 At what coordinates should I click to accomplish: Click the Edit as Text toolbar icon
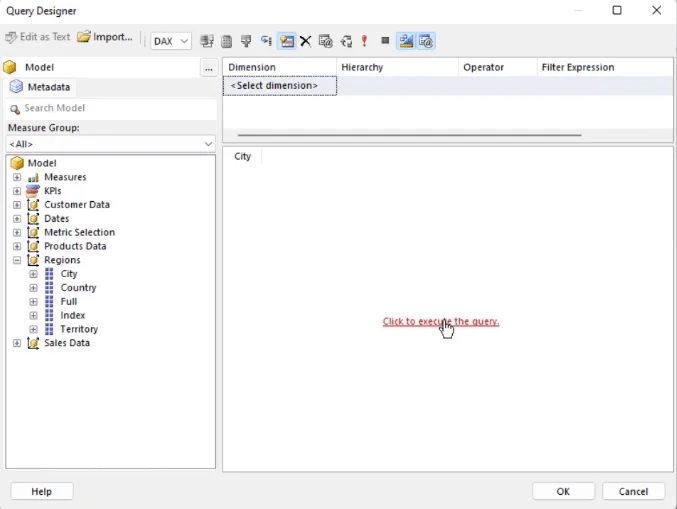point(11,37)
